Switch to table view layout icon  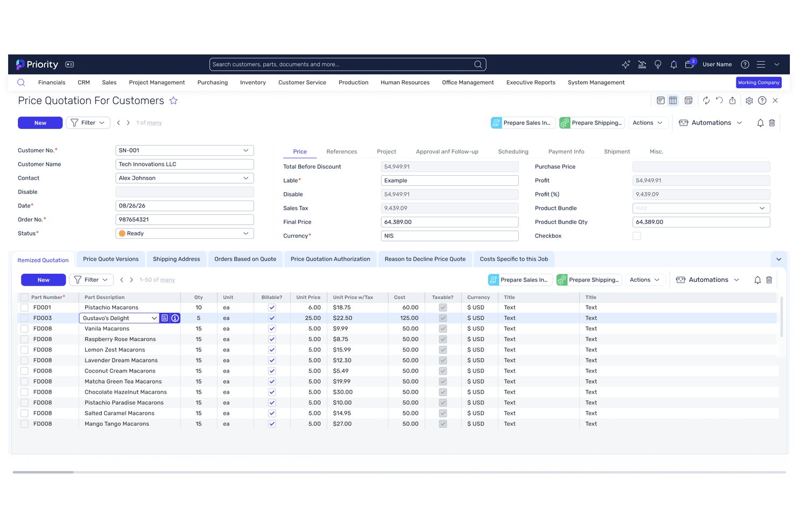(673, 100)
